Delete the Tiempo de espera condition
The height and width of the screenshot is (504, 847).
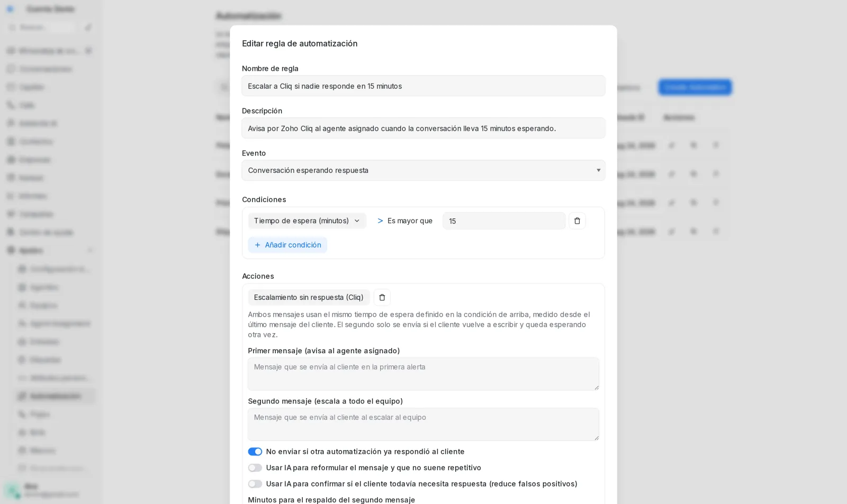[x=577, y=221]
